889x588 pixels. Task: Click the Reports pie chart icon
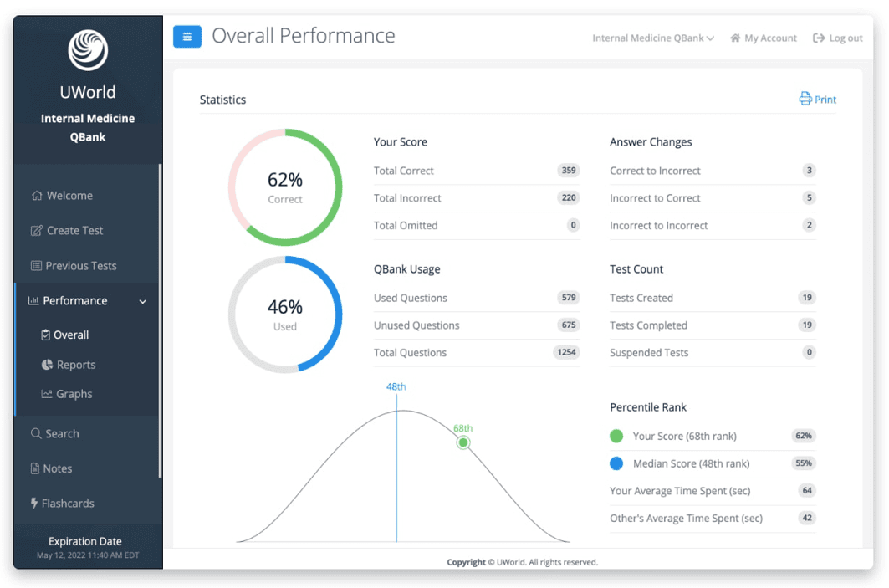tap(47, 365)
